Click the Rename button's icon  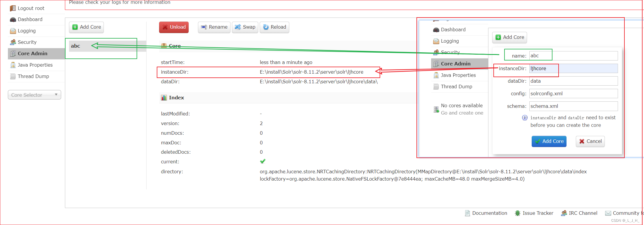(204, 27)
